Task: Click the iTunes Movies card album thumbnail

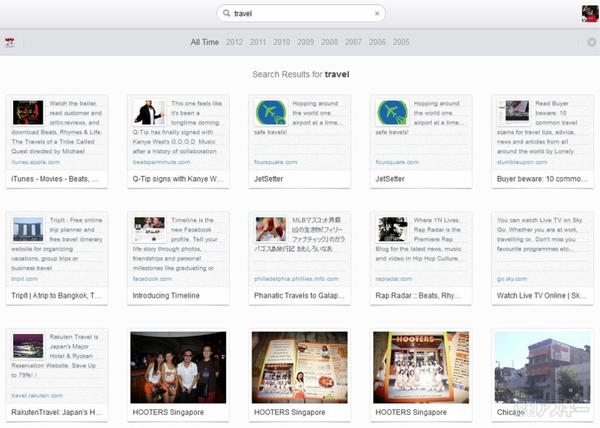Action: tap(28, 112)
